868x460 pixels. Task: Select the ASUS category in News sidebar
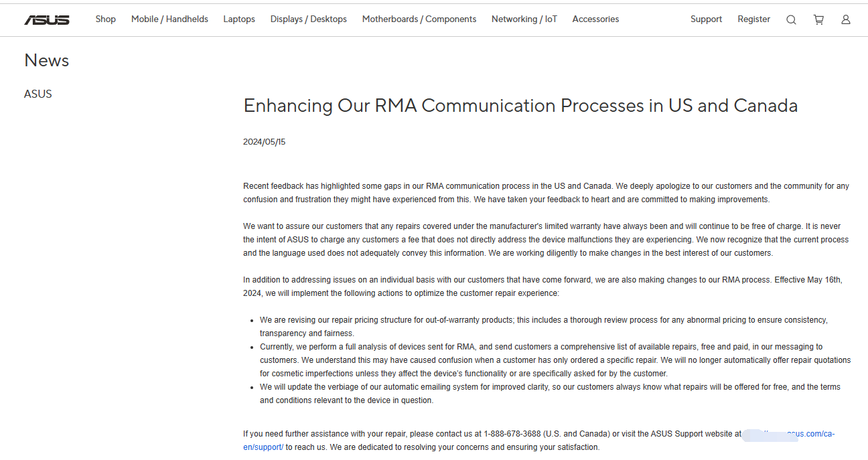tap(38, 94)
